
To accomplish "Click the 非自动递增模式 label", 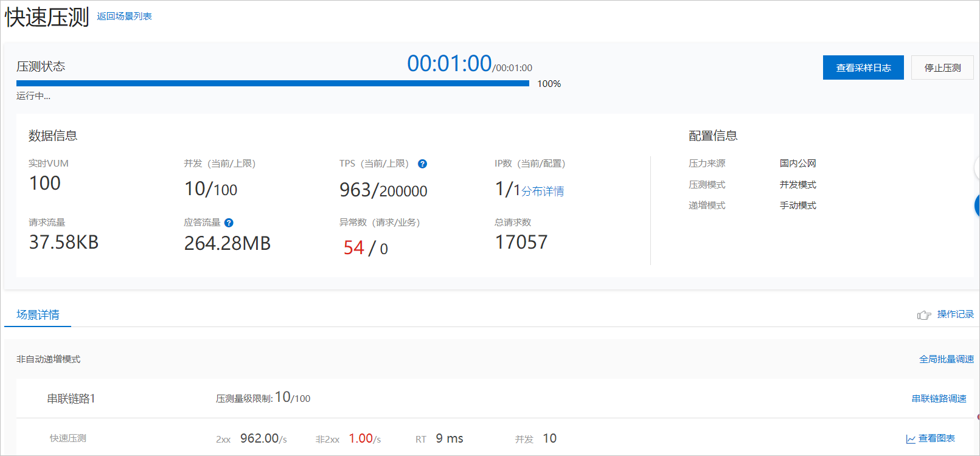I will pos(48,359).
